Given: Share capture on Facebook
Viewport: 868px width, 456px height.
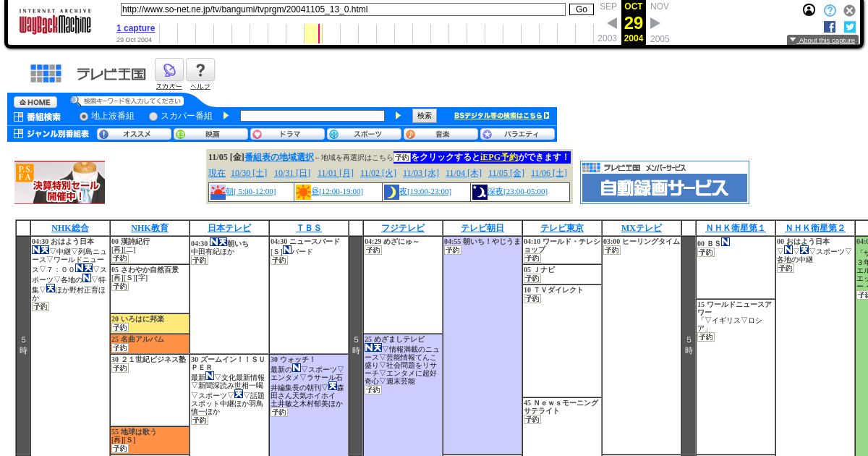Looking at the screenshot, I should 830,27.
